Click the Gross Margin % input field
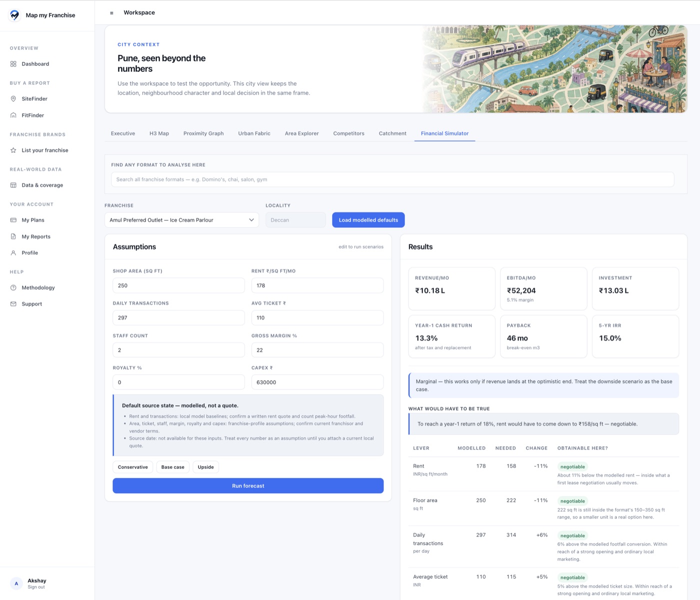Image resolution: width=700 pixels, height=600 pixels. point(317,350)
